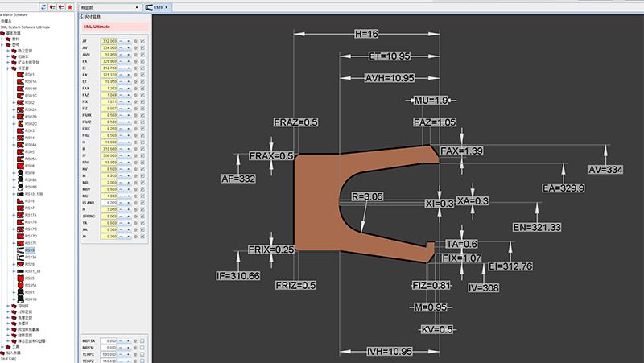Viewport: 644px width, 363px height.
Task: Click the gear icon beside the EA parameter
Action: 134,60
